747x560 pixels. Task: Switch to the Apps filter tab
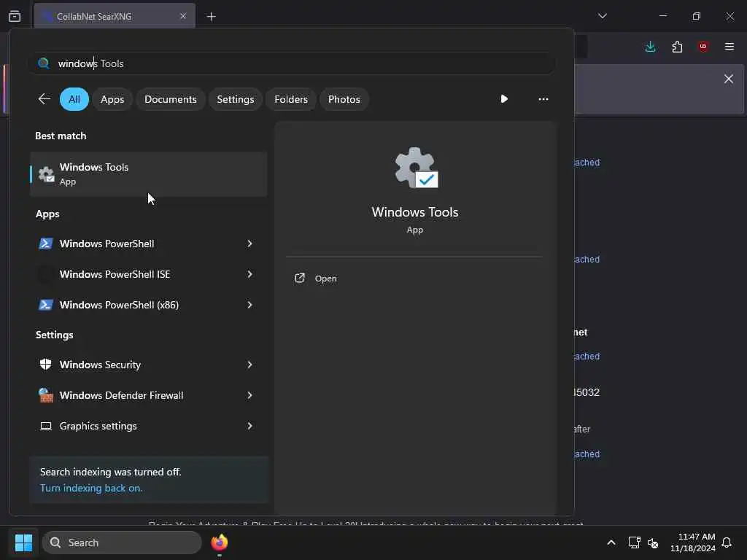click(112, 99)
